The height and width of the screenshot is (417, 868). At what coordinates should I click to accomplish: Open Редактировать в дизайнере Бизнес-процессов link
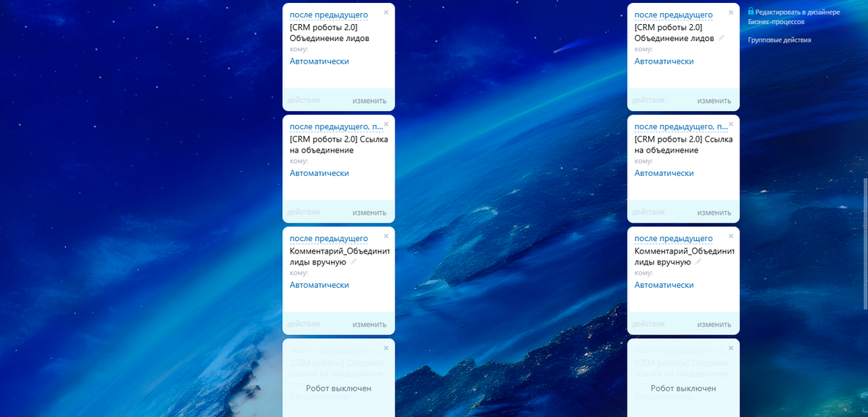coord(793,17)
